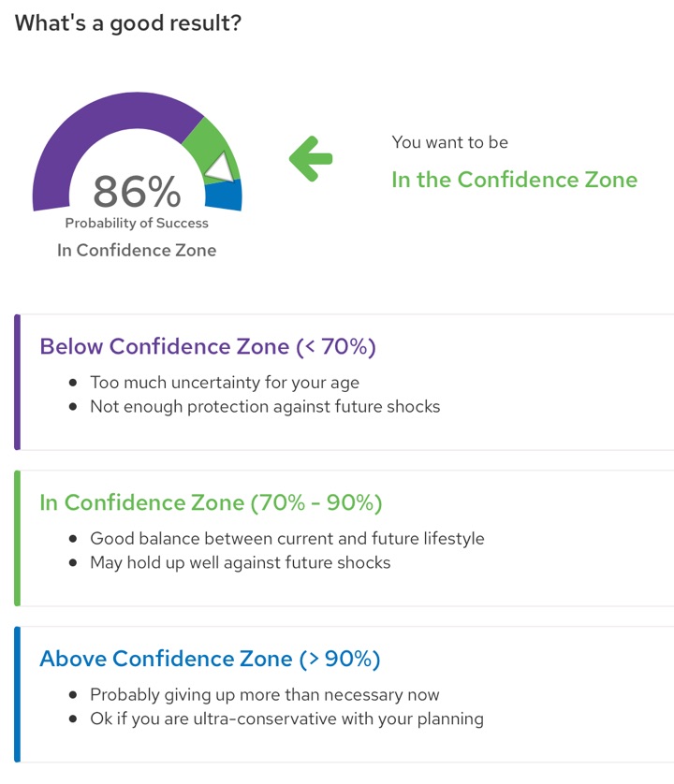Open the Below Confidence Zone (< 70%) heading
The image size is (674, 784).
coord(208,346)
